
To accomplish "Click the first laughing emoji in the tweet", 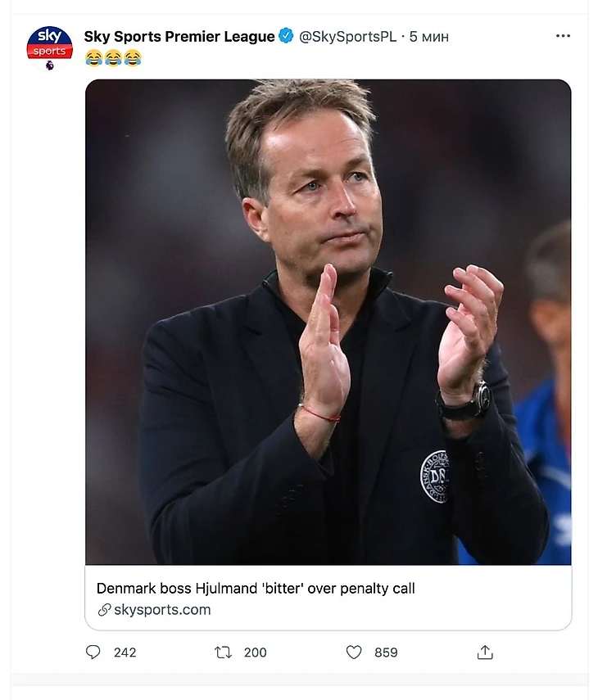I will (x=93, y=58).
